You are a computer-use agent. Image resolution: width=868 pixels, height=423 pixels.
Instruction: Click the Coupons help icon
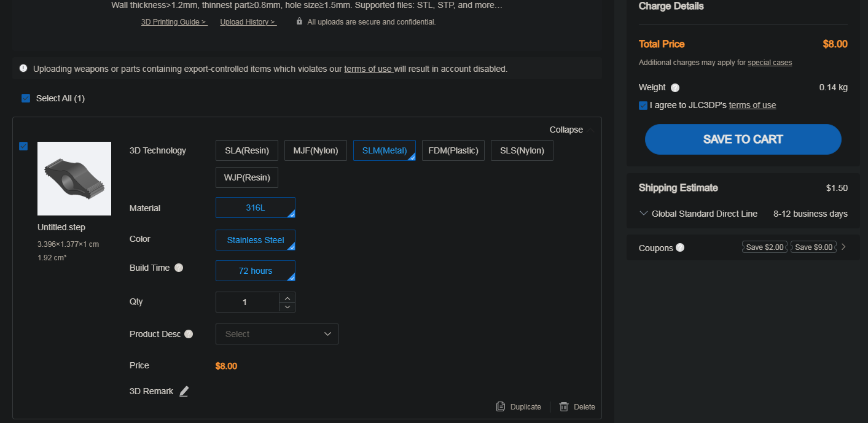tap(680, 248)
